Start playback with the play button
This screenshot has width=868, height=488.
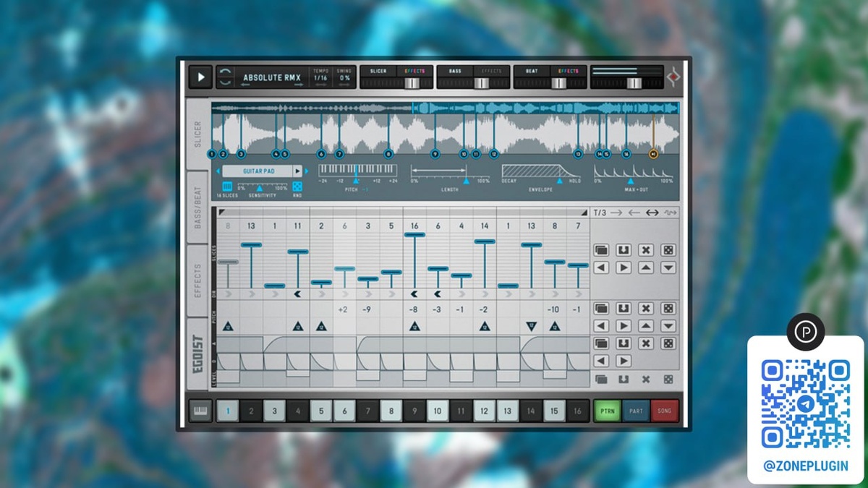pyautogui.click(x=200, y=77)
